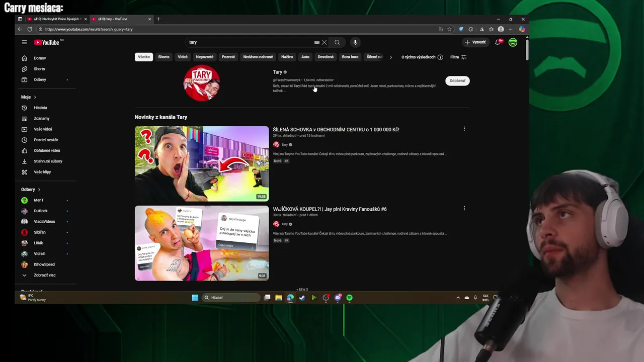Open the YouTube hamburger guide menu
This screenshot has height=362, width=644.
pyautogui.click(x=24, y=42)
